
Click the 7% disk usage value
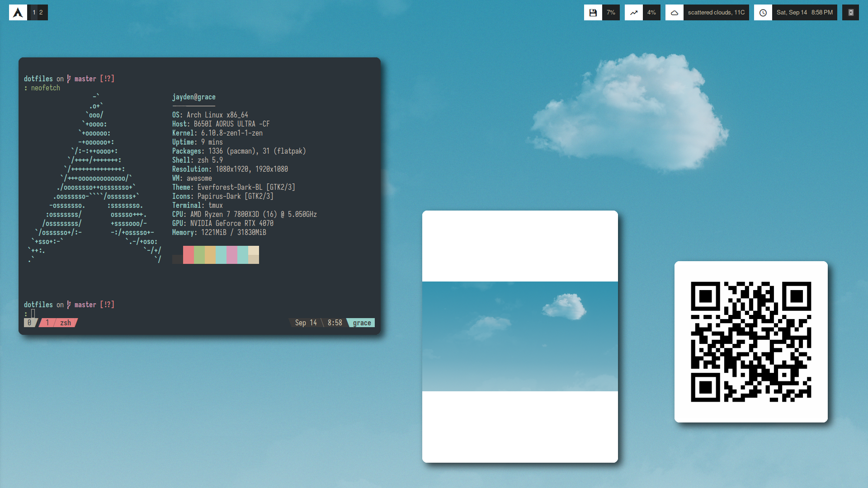click(x=611, y=13)
